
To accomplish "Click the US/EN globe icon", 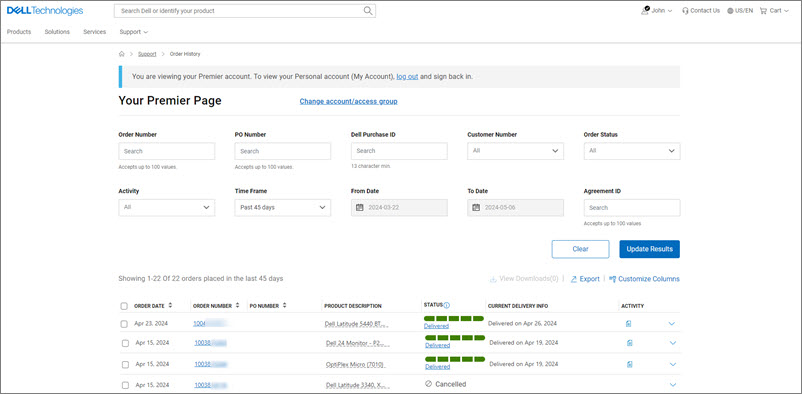I will [x=730, y=11].
